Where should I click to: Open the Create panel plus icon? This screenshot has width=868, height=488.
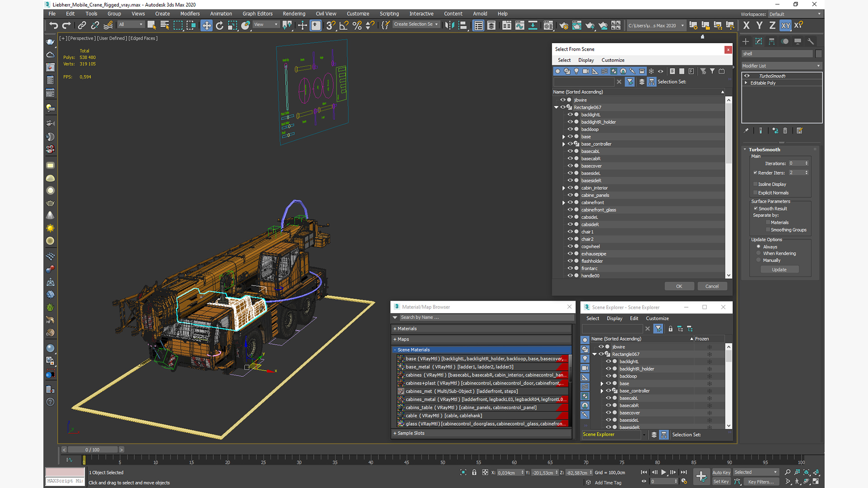coord(745,42)
